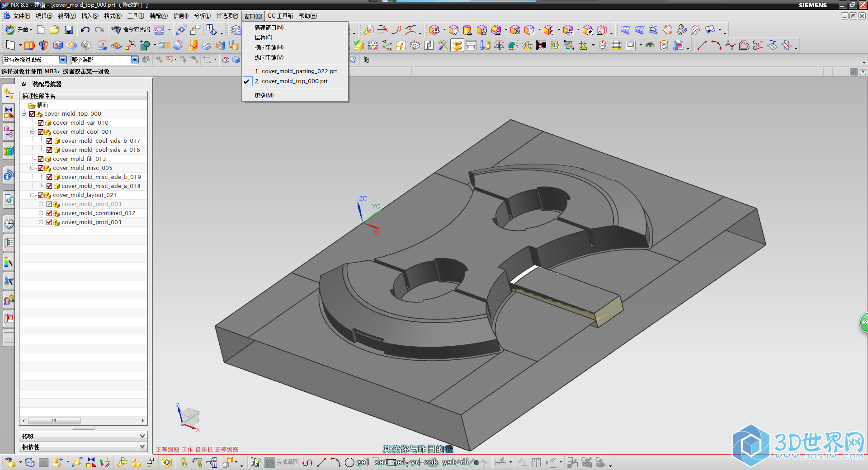Toggle checkbox for cover_mold_var_010
868x470 pixels.
[41, 123]
